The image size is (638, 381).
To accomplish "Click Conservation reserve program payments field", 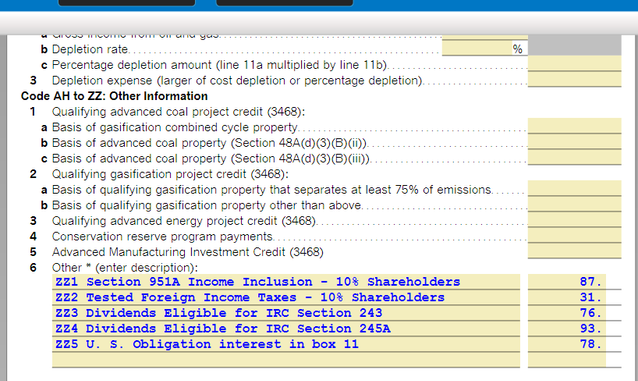I will [575, 235].
